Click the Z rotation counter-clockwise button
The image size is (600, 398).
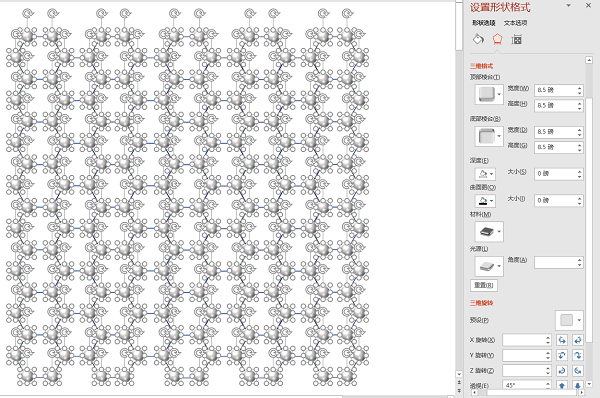click(578, 370)
